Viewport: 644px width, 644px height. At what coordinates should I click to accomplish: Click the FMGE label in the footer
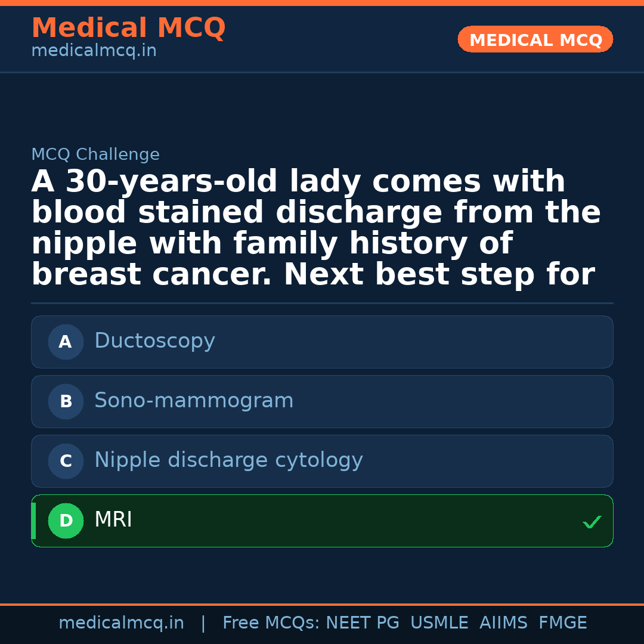coord(562,622)
